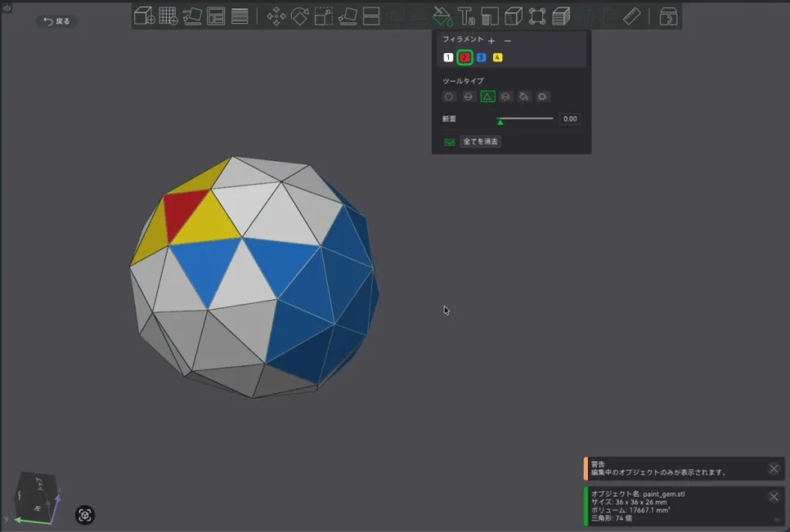The width and height of the screenshot is (790, 532).
Task: Open the stacked layers toolbar icon
Action: [561, 16]
